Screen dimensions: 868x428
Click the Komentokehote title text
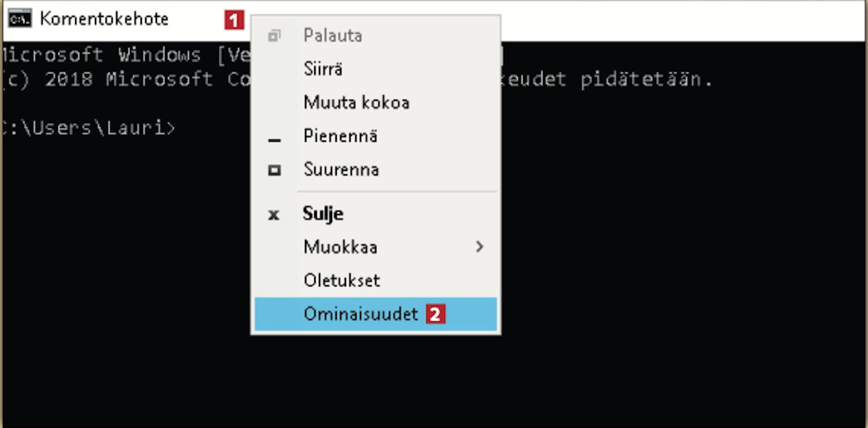tap(104, 19)
